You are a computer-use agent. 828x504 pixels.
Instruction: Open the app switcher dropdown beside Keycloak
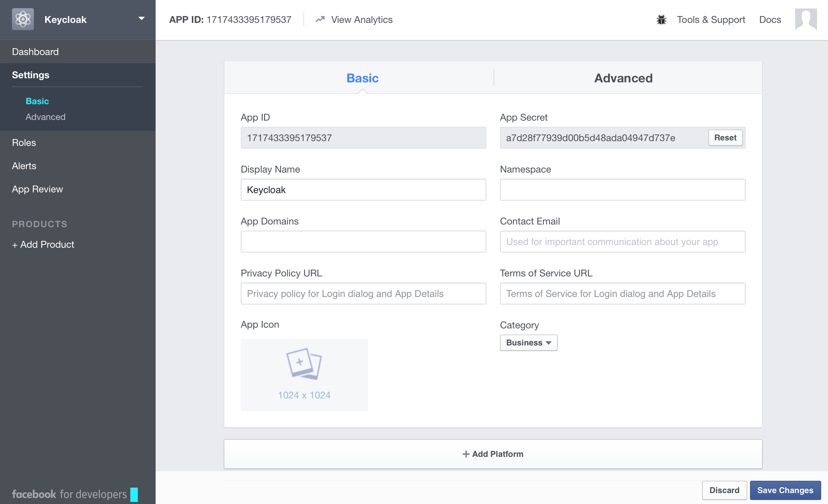point(141,18)
